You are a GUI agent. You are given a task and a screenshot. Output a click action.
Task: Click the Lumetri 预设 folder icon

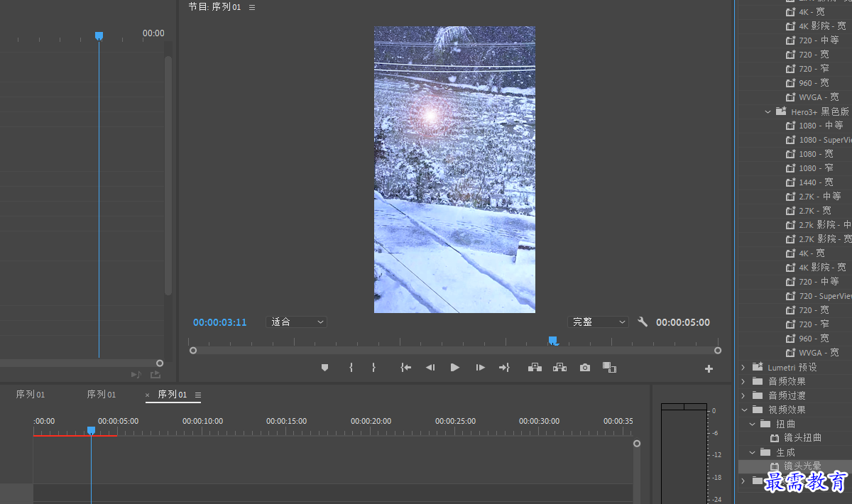click(x=757, y=367)
